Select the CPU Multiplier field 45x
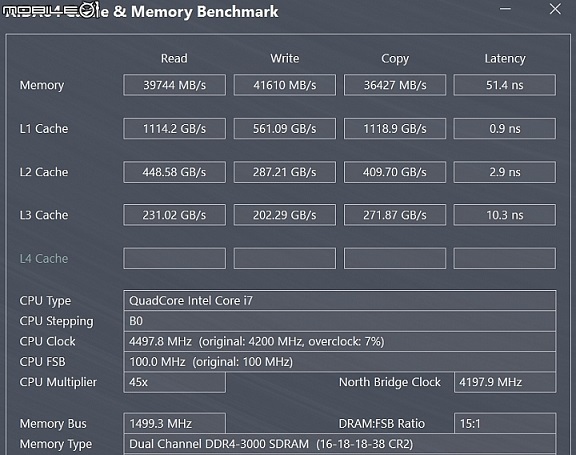The image size is (576, 455). point(174,382)
